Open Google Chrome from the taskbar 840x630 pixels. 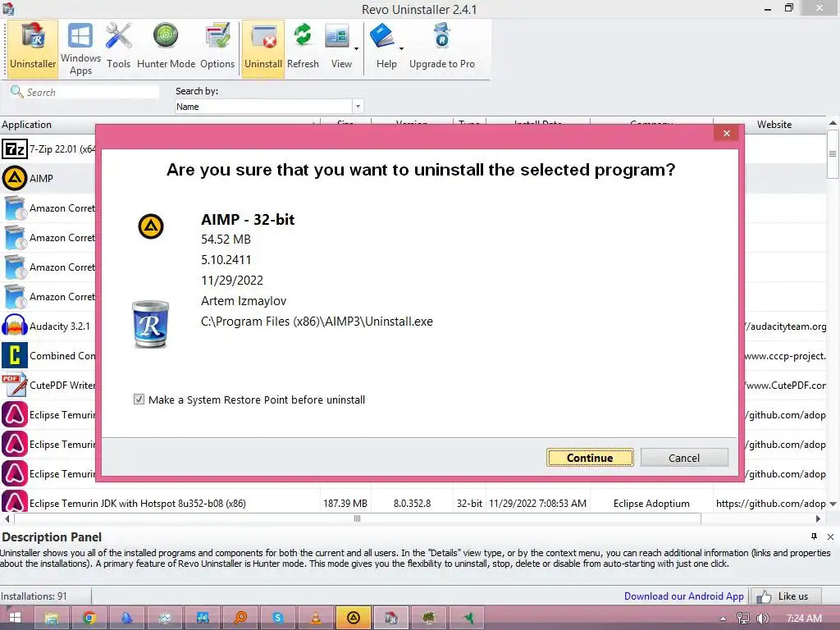[x=89, y=619]
